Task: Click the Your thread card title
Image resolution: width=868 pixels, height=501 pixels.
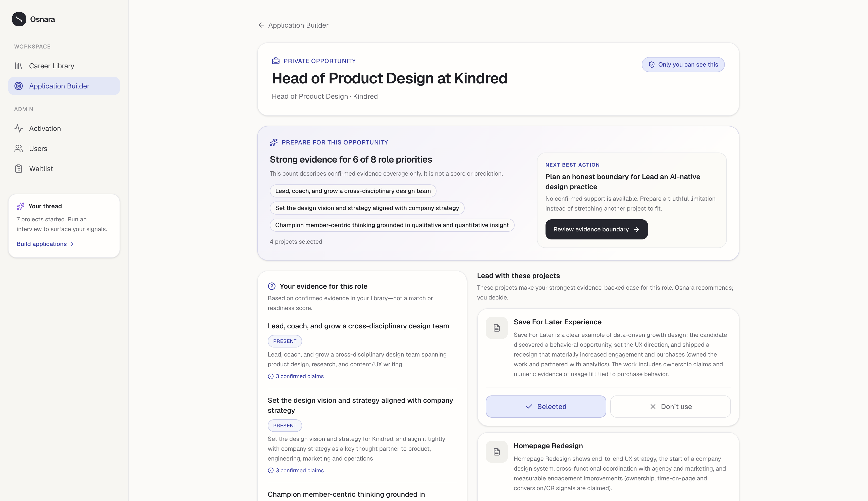Action: pyautogui.click(x=45, y=206)
